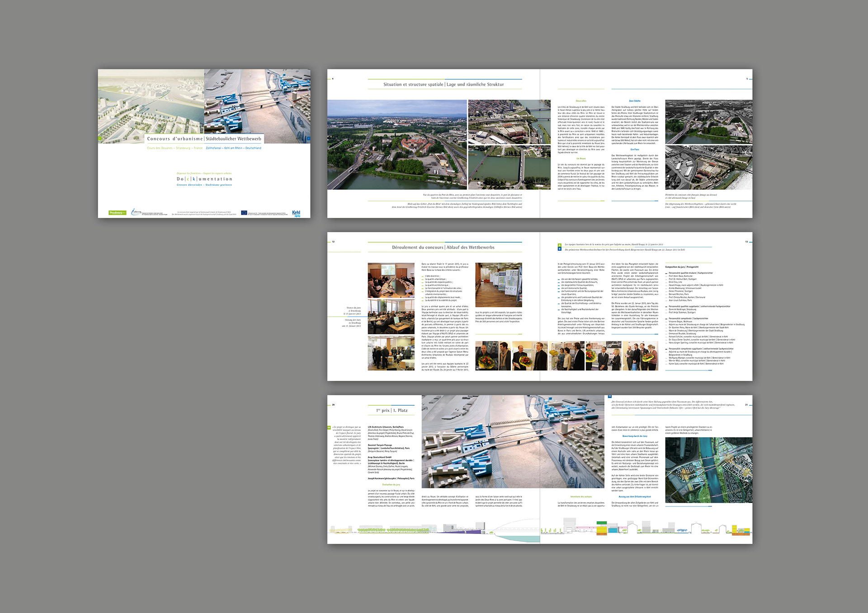Click the small green square marker on cover left edge
This screenshot has width=868, height=613.
100,139
